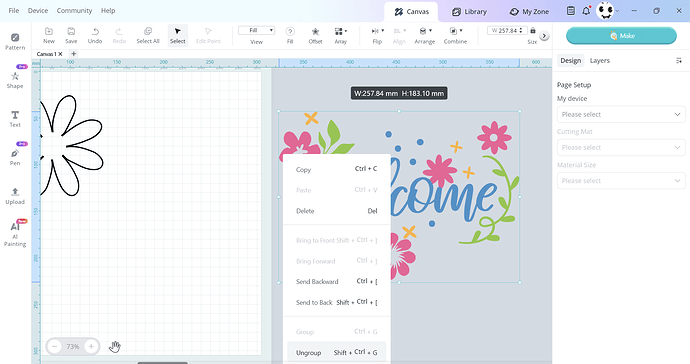690x364 pixels.
Task: Click the Select All toolbar icon
Action: tap(148, 31)
